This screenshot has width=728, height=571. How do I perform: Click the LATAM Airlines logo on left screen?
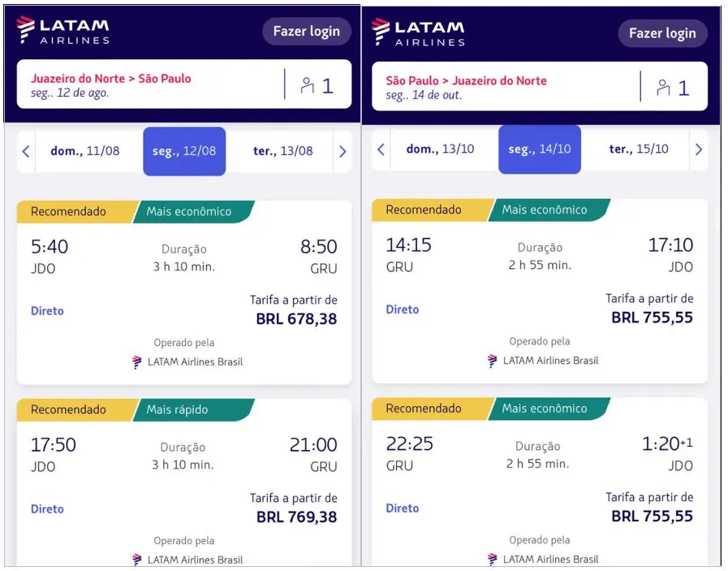pyautogui.click(x=62, y=30)
